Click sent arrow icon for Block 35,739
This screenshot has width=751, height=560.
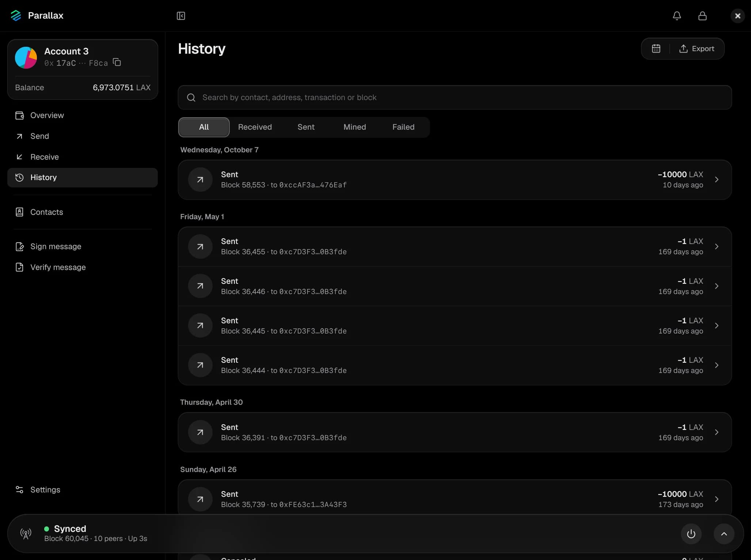[x=200, y=499]
